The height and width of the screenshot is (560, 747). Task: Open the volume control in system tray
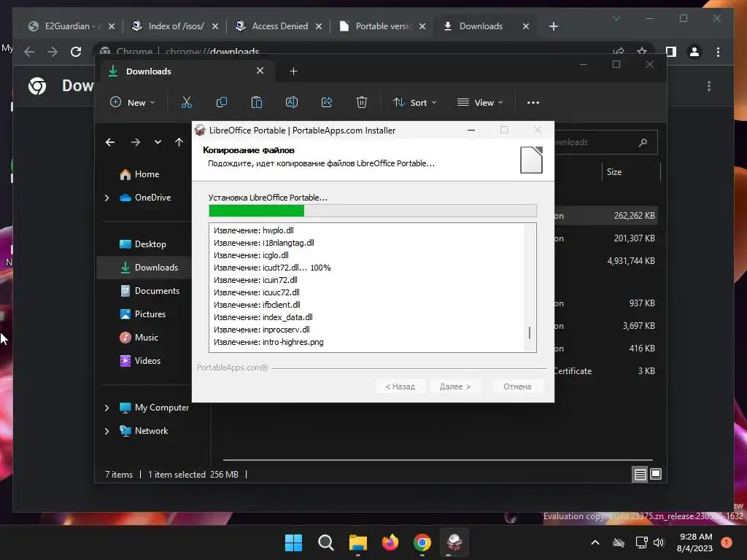pyautogui.click(x=659, y=542)
